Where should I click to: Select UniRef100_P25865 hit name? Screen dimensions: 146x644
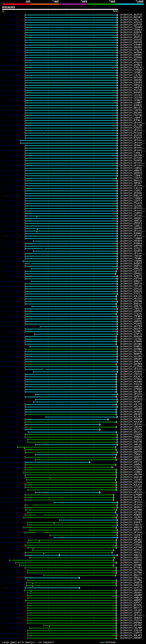coord(131,70)
